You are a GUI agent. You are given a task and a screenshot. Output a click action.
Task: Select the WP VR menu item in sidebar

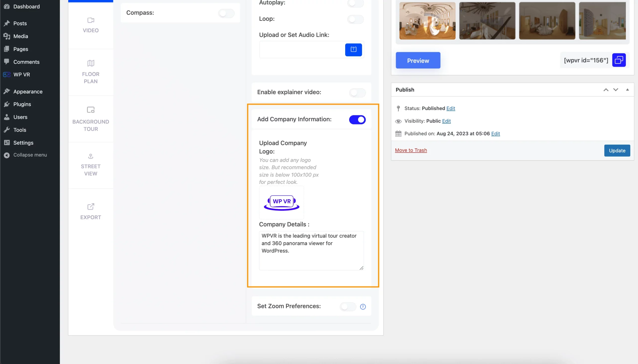(x=21, y=74)
